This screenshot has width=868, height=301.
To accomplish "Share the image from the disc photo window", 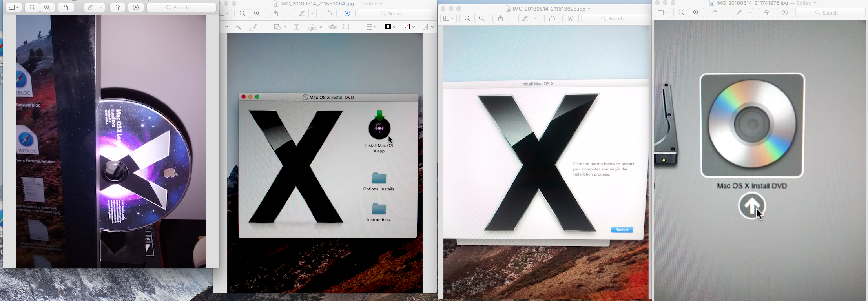I will point(66,7).
